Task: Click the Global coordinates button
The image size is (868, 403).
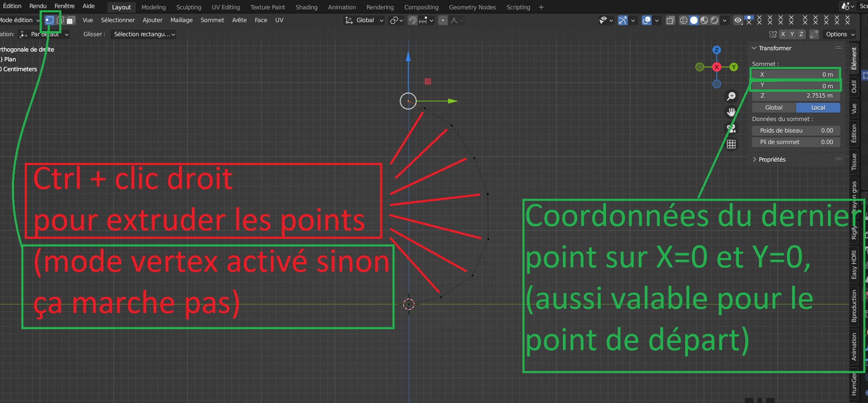Action: tap(773, 107)
